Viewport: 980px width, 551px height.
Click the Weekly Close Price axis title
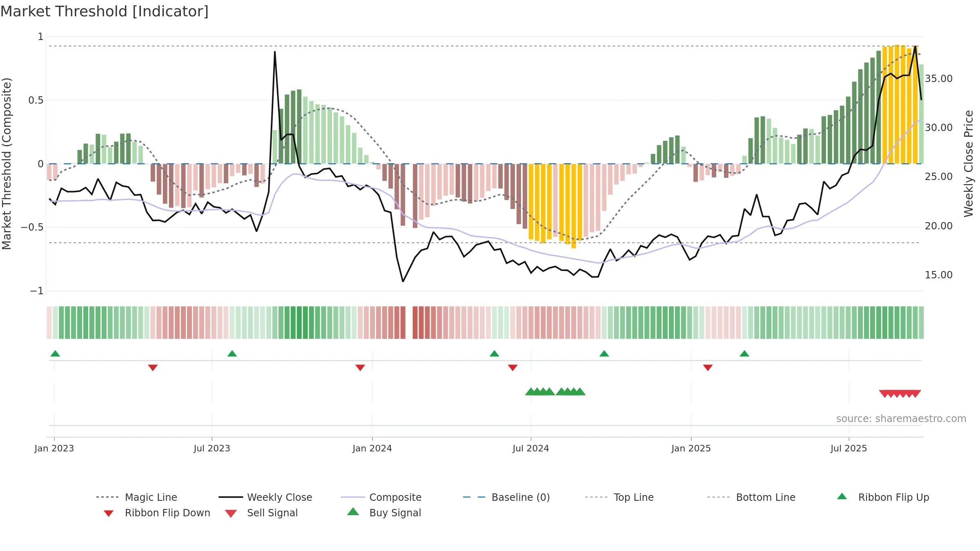pyautogui.click(x=969, y=163)
